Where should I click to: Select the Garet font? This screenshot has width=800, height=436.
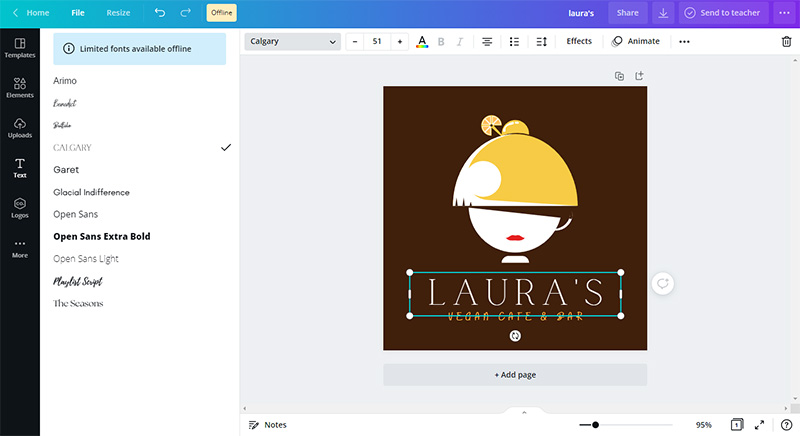[x=66, y=170]
